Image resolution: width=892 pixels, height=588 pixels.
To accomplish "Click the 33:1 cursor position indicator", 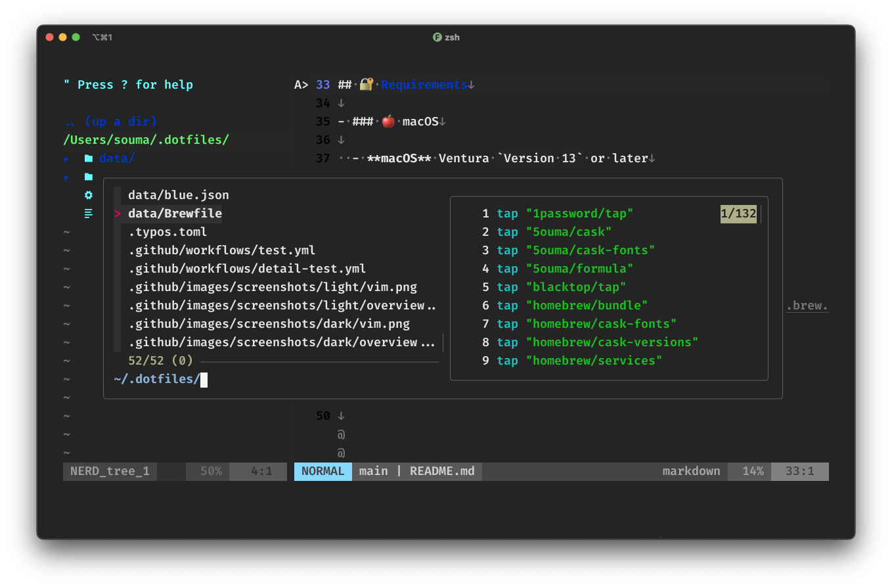I will [800, 471].
